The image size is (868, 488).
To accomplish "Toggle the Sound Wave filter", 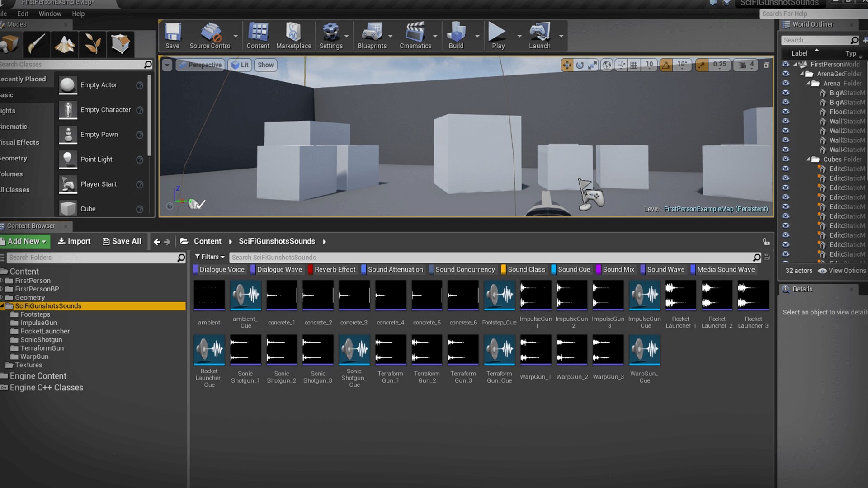I will click(665, 270).
